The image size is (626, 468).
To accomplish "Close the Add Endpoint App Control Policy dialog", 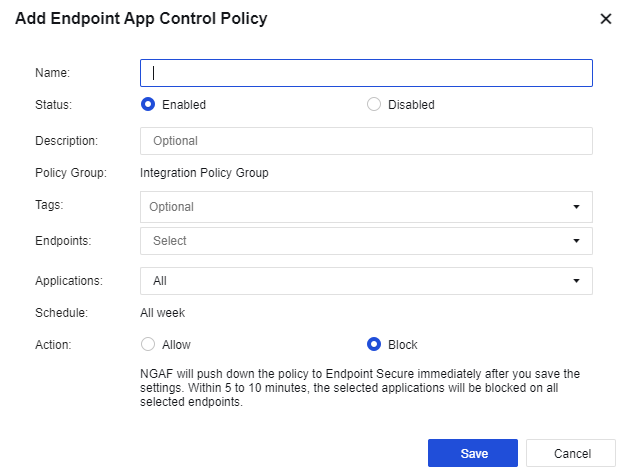I will click(x=605, y=19).
